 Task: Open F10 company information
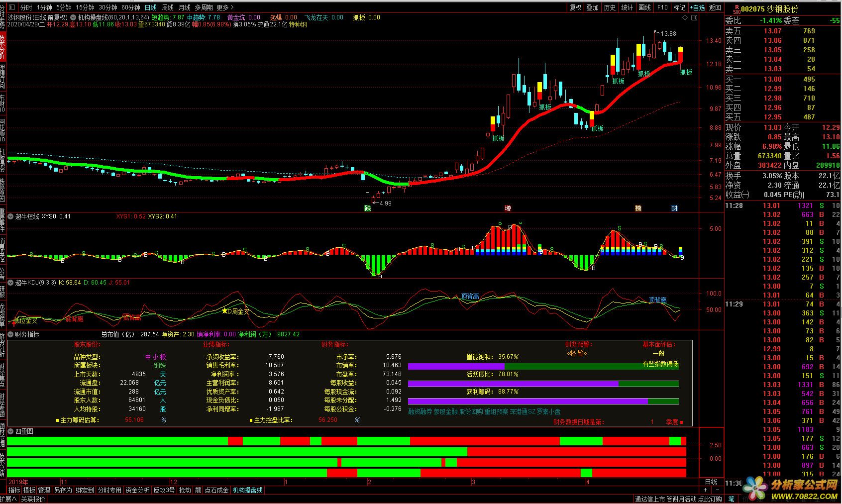tap(662, 7)
